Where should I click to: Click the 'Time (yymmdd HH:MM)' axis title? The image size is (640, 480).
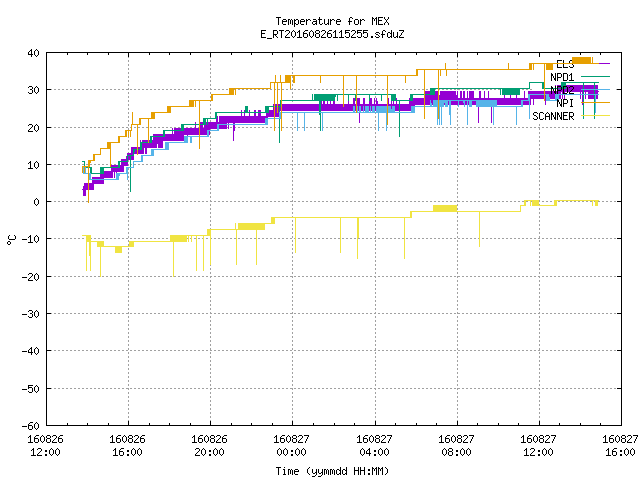(x=332, y=471)
